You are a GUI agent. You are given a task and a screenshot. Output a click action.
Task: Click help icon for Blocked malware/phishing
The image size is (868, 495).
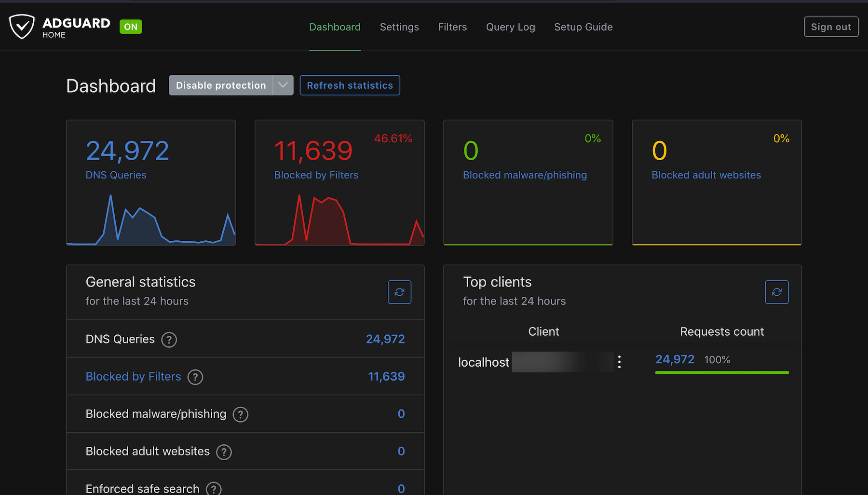pos(240,414)
